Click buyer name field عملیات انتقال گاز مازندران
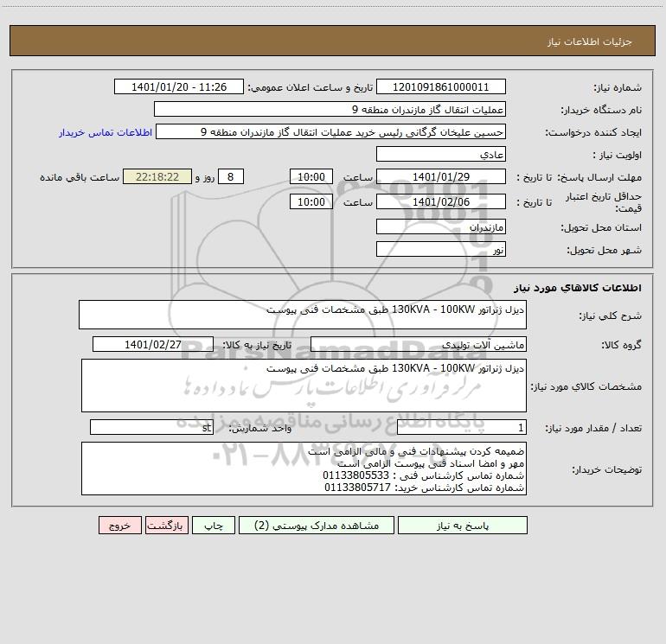This screenshot has height=644, width=666. [330, 109]
